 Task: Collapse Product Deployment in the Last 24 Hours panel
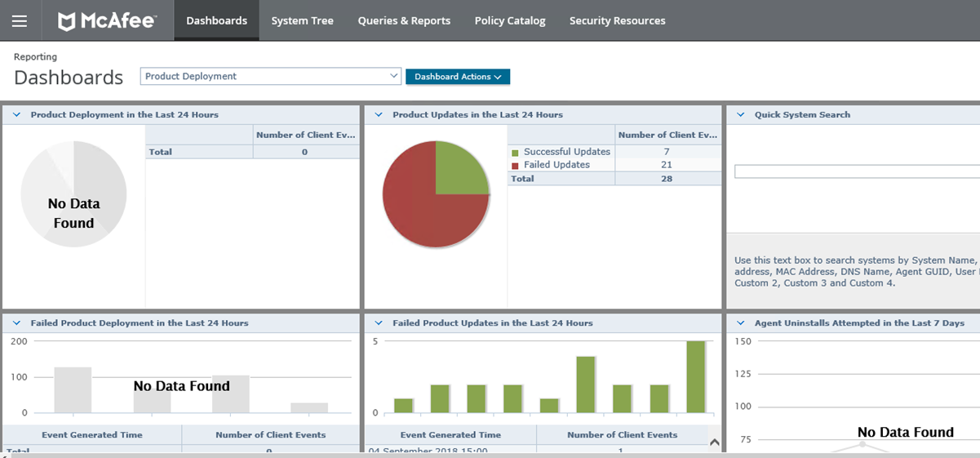(16, 115)
